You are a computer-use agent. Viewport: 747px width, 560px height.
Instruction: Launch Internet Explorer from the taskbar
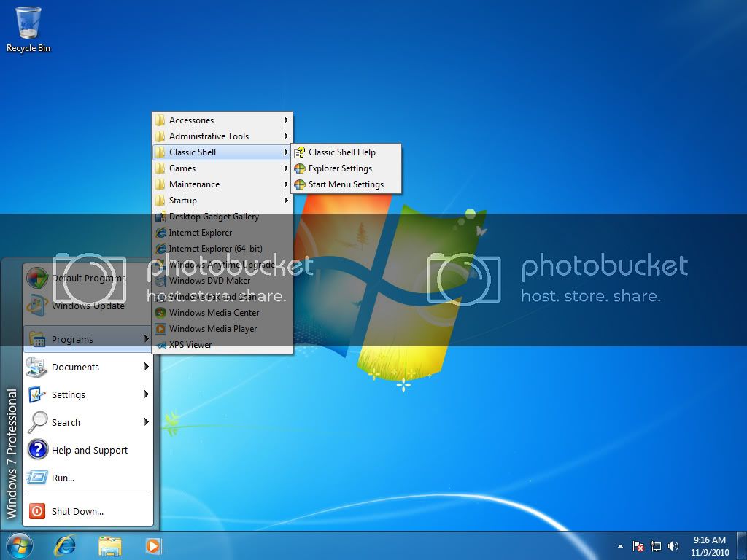point(65,545)
